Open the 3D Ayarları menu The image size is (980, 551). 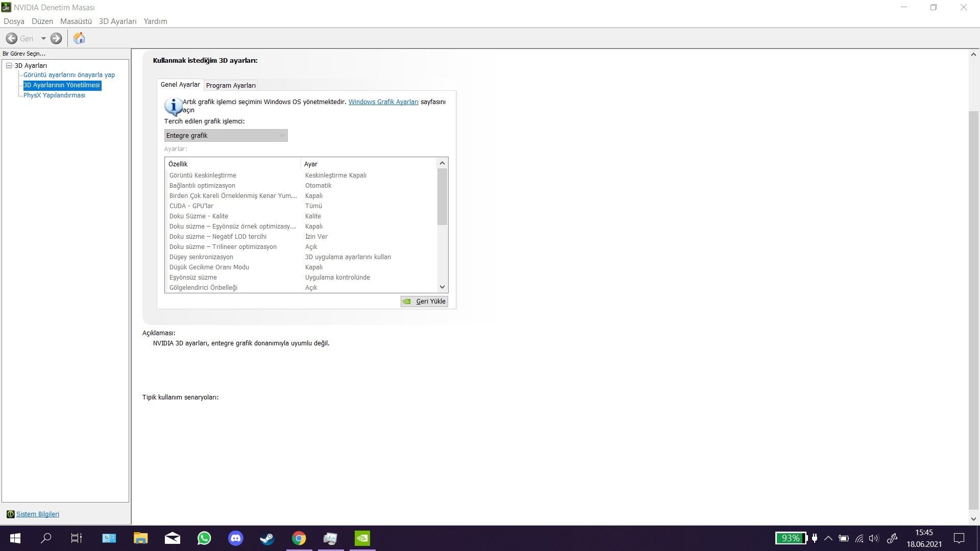(x=117, y=21)
